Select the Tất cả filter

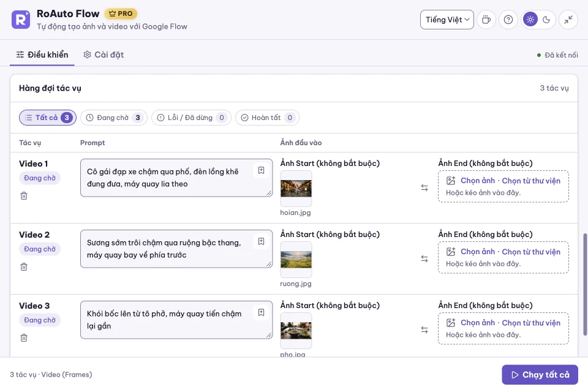pos(48,118)
